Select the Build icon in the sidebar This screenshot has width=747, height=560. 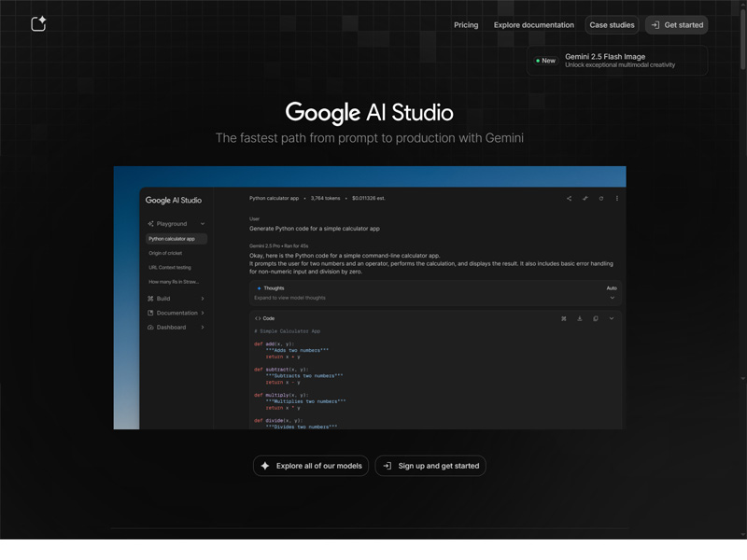pyautogui.click(x=151, y=298)
